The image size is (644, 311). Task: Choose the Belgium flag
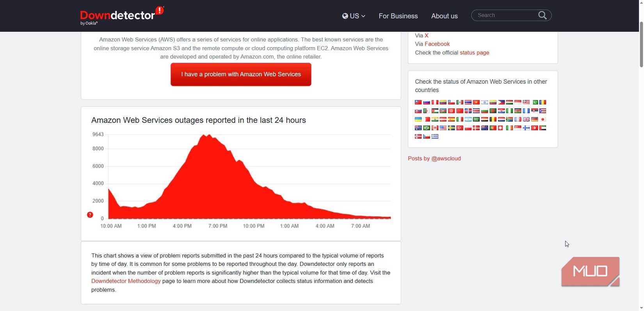[493, 119]
